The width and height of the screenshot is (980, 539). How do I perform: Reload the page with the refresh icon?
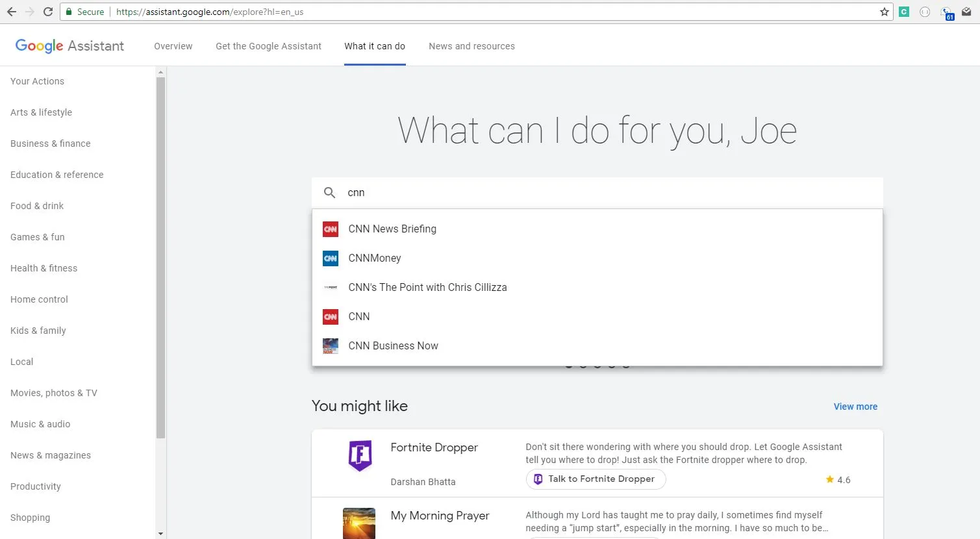coord(48,12)
